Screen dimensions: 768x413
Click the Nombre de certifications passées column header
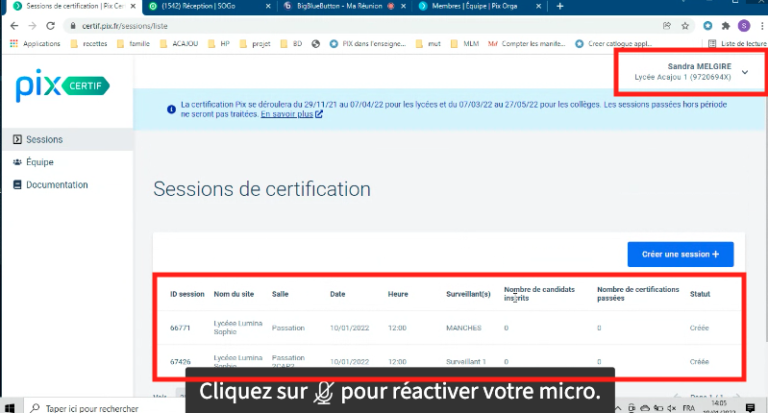point(638,293)
